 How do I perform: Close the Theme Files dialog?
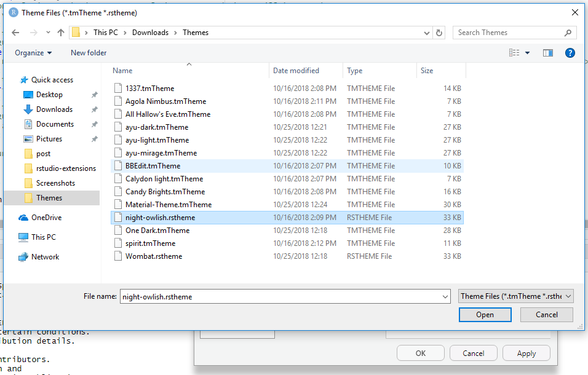575,12
